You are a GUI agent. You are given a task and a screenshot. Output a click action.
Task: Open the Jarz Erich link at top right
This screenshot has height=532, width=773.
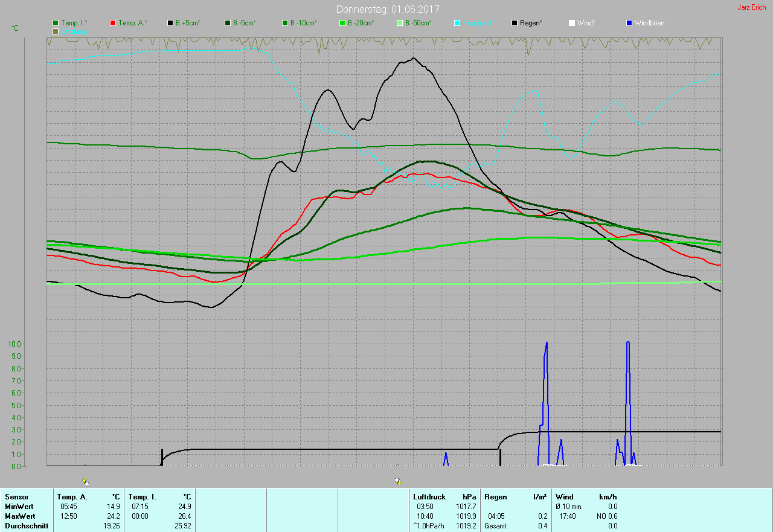(x=751, y=7)
